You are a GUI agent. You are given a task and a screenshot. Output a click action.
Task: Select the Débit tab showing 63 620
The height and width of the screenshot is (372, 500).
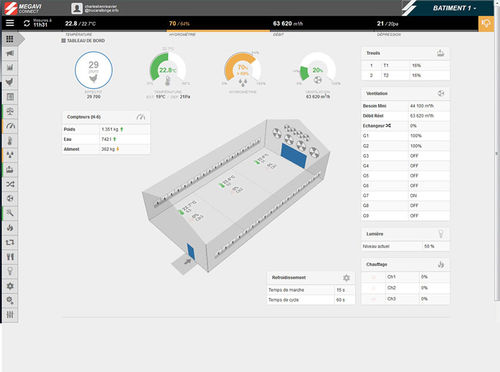(x=322, y=24)
